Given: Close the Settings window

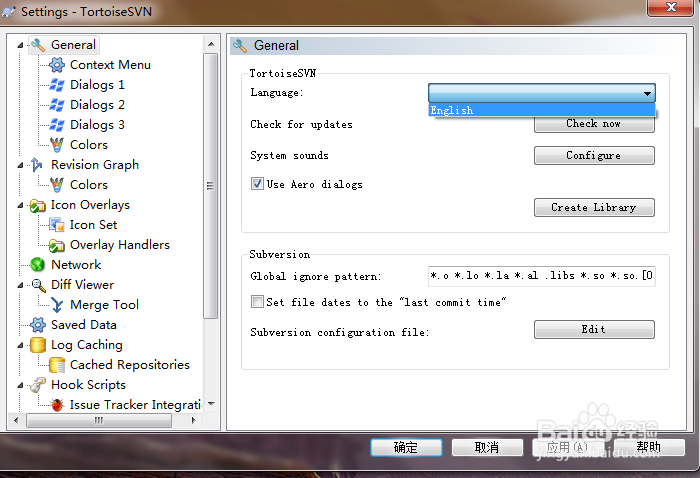Looking at the screenshot, I should click(671, 7).
